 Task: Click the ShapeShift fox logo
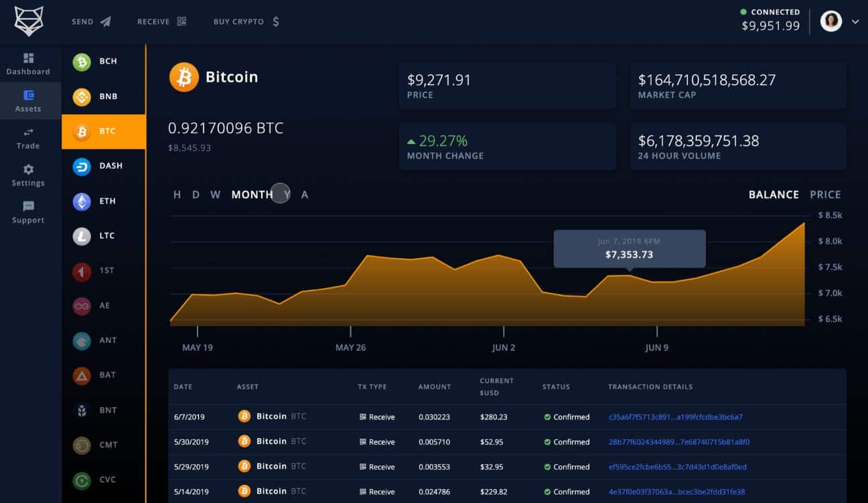click(x=29, y=21)
